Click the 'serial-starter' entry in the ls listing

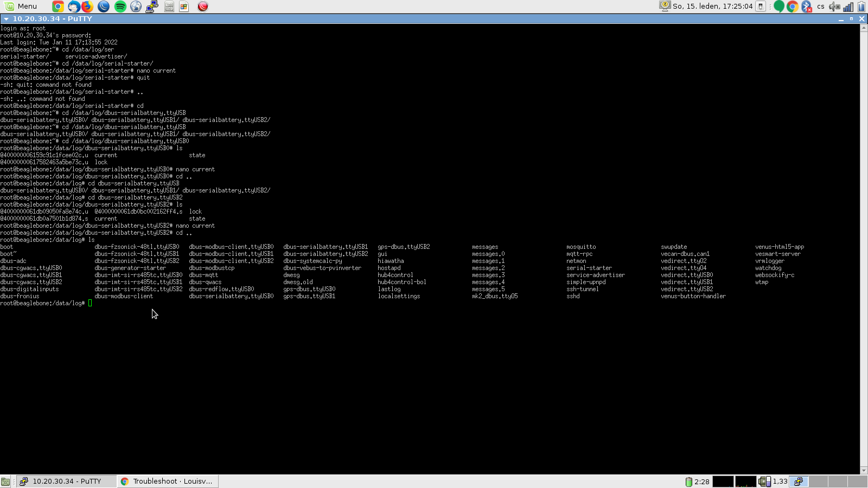[x=589, y=268]
